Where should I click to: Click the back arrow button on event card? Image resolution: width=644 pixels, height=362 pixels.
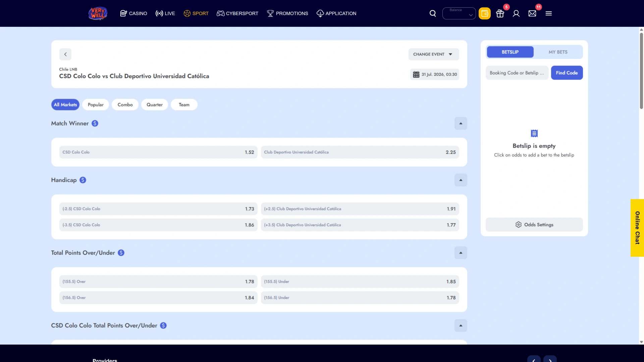pos(65,54)
